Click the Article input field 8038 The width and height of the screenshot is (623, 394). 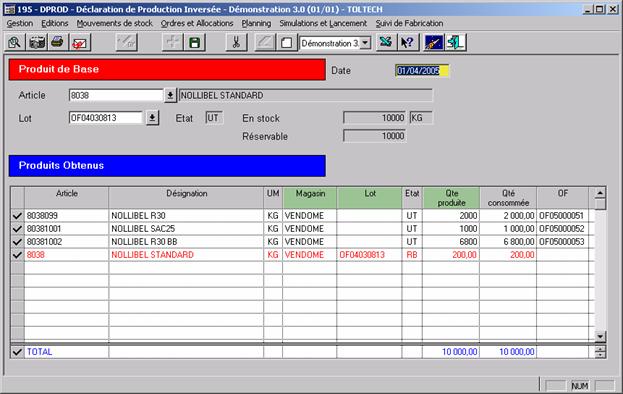point(116,95)
